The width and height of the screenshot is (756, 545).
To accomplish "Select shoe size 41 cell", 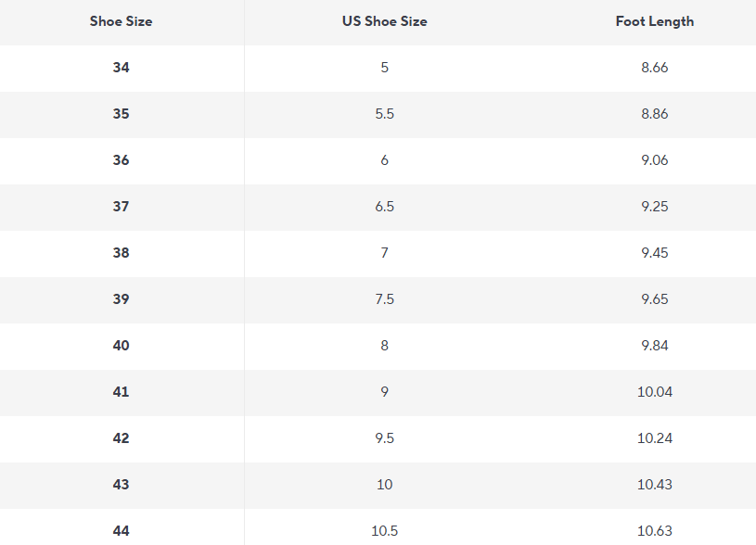I will point(121,392).
